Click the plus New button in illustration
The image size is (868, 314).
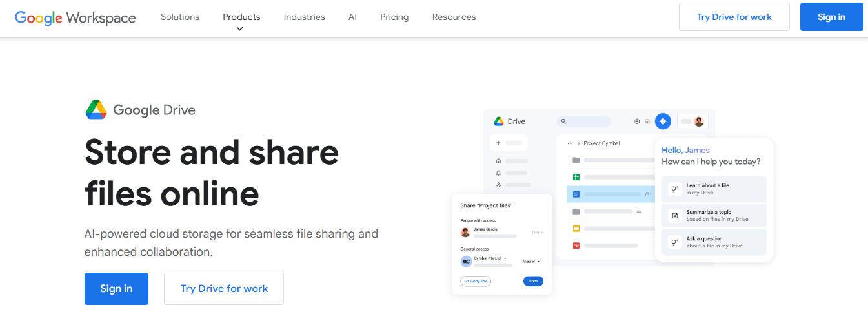[509, 143]
